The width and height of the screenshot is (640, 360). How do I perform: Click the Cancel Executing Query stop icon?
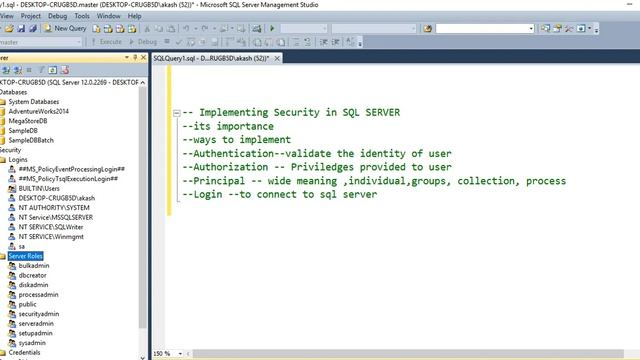(x=167, y=42)
